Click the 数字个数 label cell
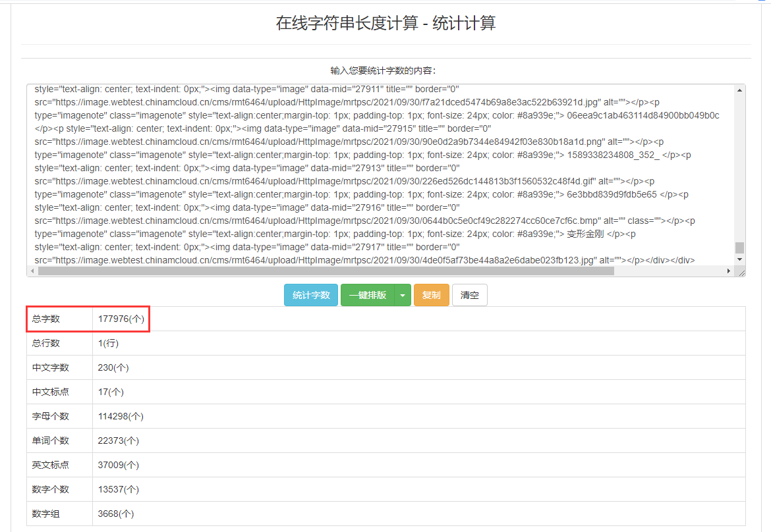 [59, 489]
